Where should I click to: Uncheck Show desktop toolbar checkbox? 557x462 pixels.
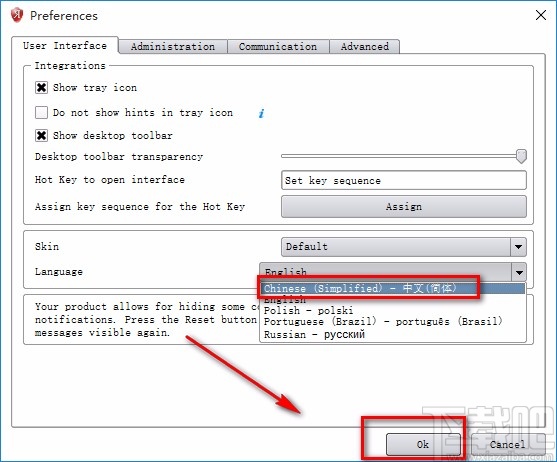(x=41, y=135)
